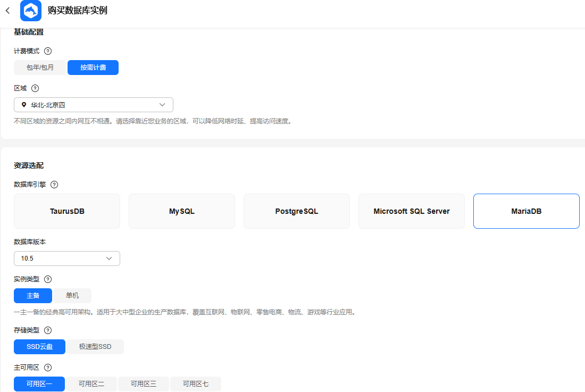Choose MariaDB database engine
This screenshot has width=585, height=392.
(526, 211)
